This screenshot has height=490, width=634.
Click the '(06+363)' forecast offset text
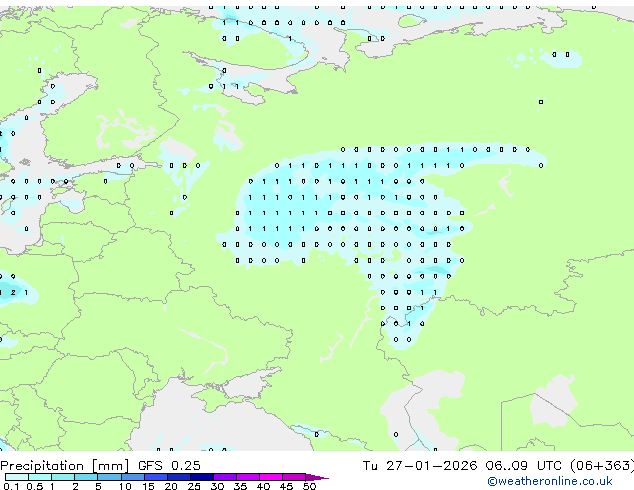tap(602, 466)
